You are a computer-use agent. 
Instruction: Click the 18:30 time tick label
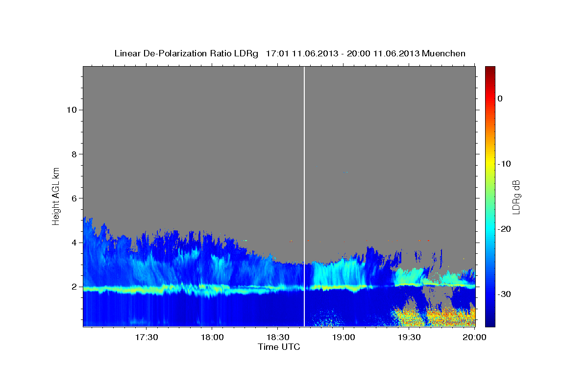pos(277,337)
